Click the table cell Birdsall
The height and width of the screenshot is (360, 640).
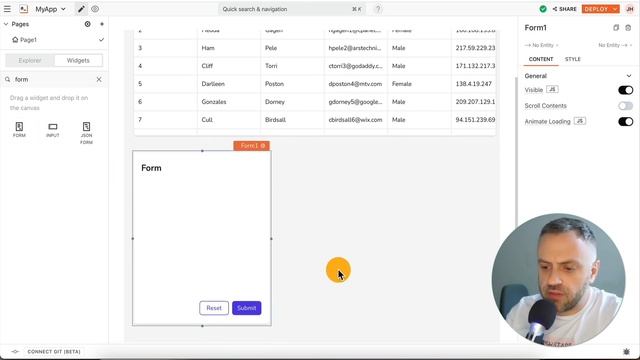click(x=292, y=120)
